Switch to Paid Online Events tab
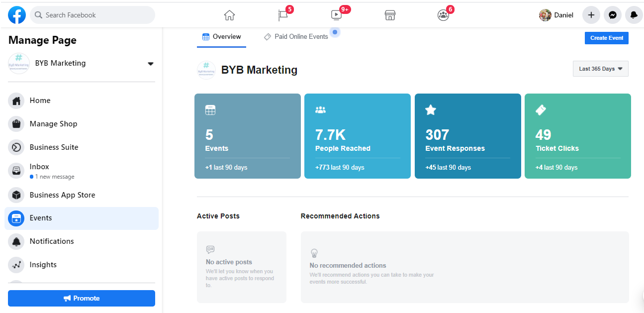The height and width of the screenshot is (313, 644). (x=296, y=37)
